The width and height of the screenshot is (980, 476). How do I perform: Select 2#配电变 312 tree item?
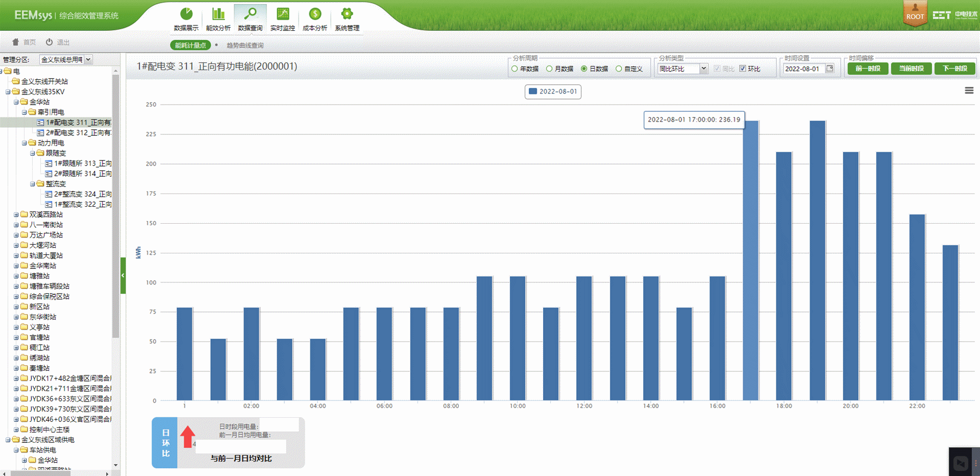click(x=78, y=133)
